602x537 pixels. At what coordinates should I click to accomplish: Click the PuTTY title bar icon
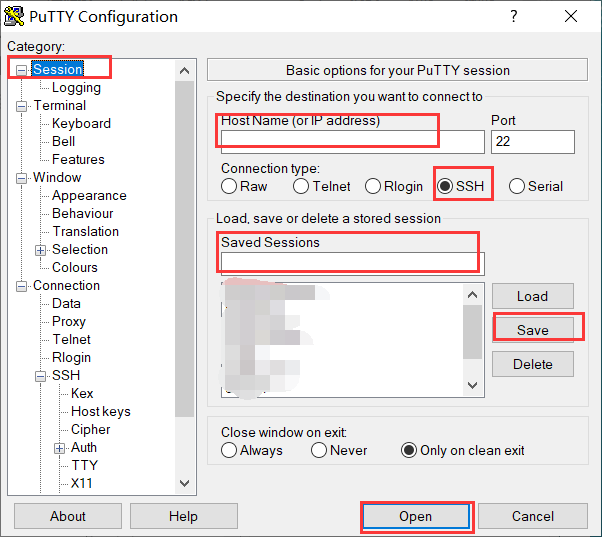[14, 17]
